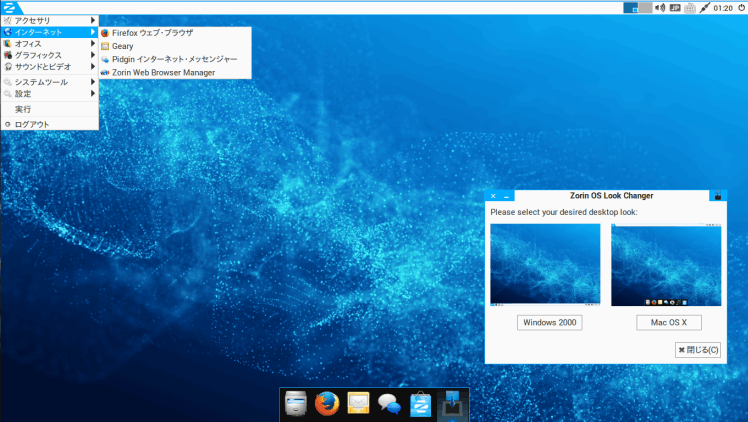Switch to the first workspace in pager
The image size is (748, 422).
tap(631, 8)
